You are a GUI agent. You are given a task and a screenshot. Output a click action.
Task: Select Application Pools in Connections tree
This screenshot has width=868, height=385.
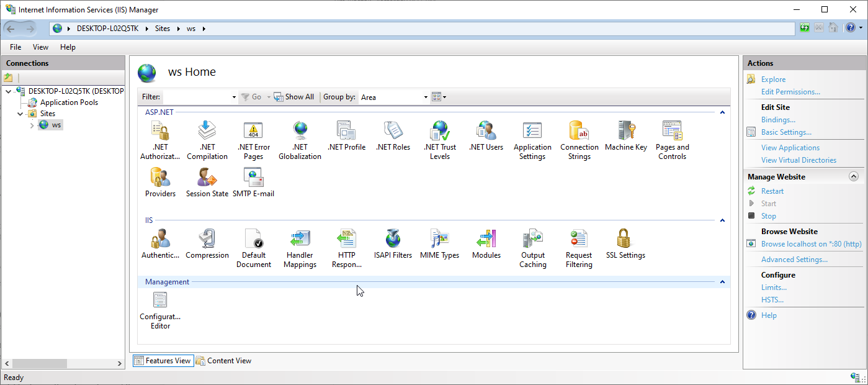click(x=69, y=102)
